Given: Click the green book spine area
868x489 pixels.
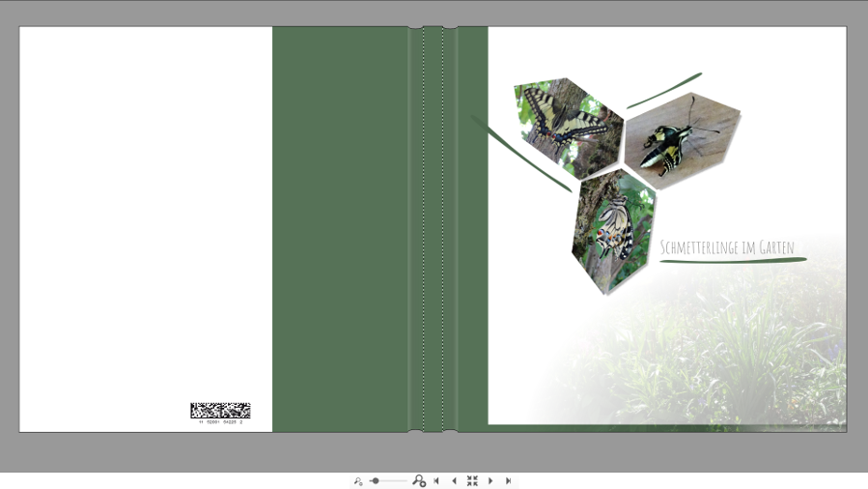Looking at the screenshot, I should (433, 229).
